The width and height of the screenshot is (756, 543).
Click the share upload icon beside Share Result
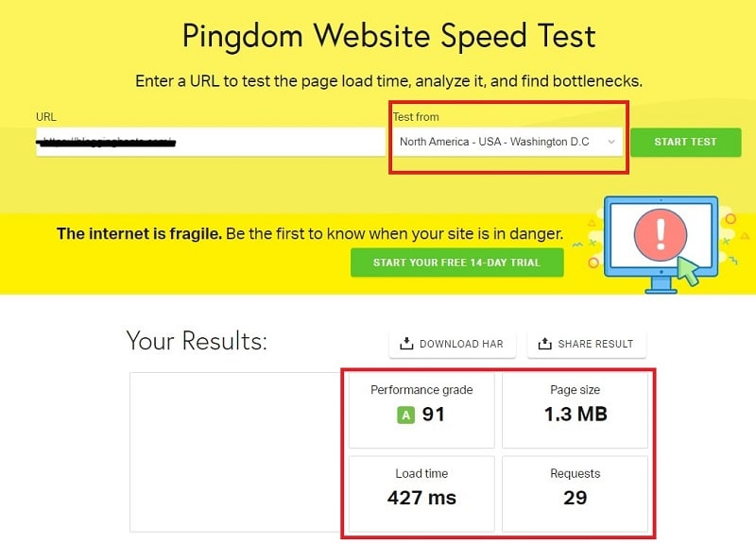tap(545, 344)
